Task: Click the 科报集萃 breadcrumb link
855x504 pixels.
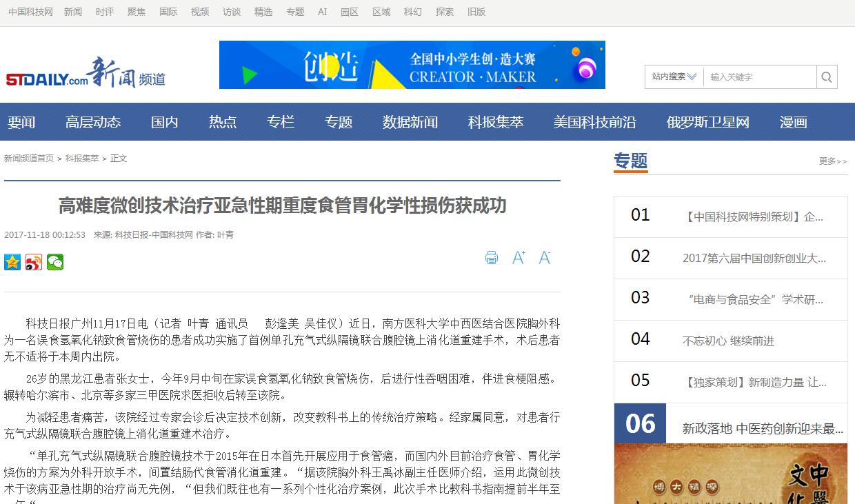Action: tap(82, 159)
